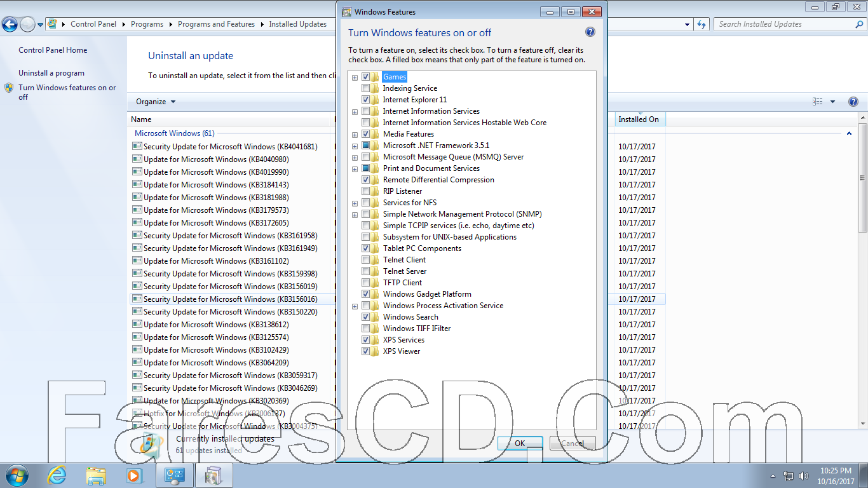The height and width of the screenshot is (488, 868).
Task: Enable the Telnet Client checkbox
Action: [365, 260]
